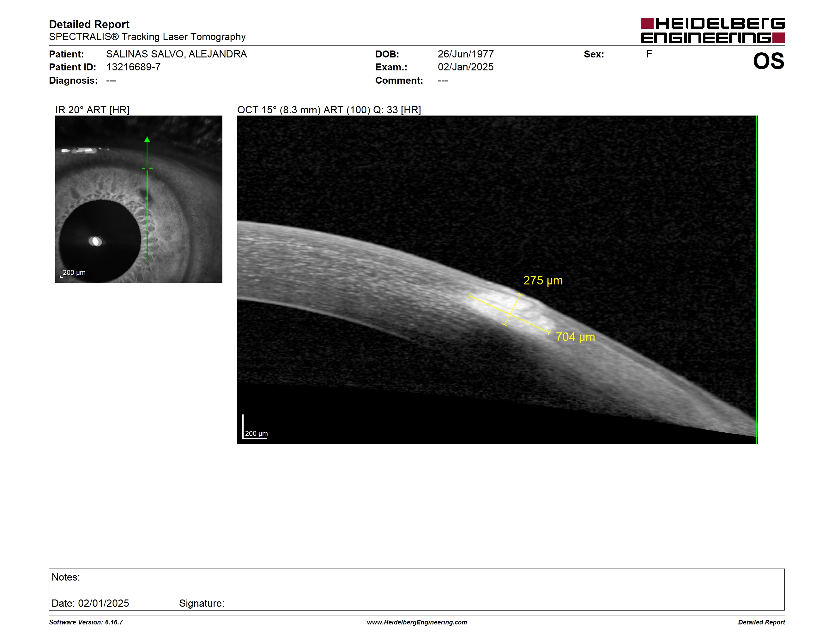This screenshot has height=644, width=834.
Task: Click the Date: 02/01/2025 text
Action: [90, 603]
